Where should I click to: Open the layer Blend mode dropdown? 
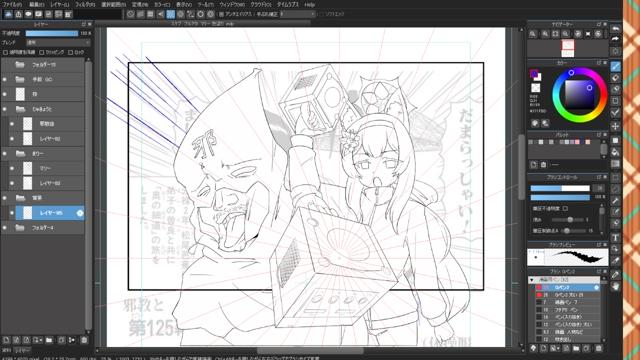tap(58, 42)
